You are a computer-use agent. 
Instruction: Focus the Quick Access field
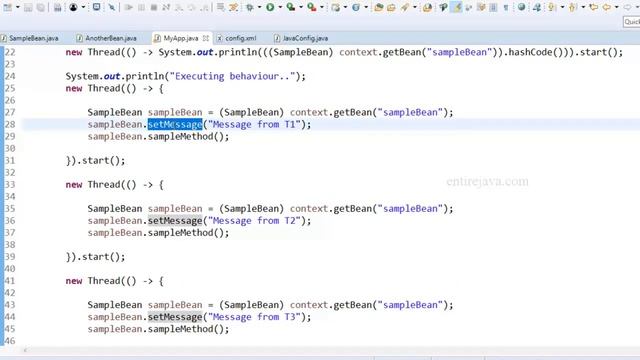point(632,22)
